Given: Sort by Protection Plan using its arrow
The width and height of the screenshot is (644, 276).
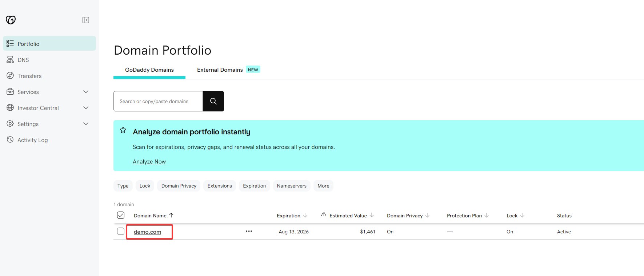Looking at the screenshot, I should [x=487, y=216].
